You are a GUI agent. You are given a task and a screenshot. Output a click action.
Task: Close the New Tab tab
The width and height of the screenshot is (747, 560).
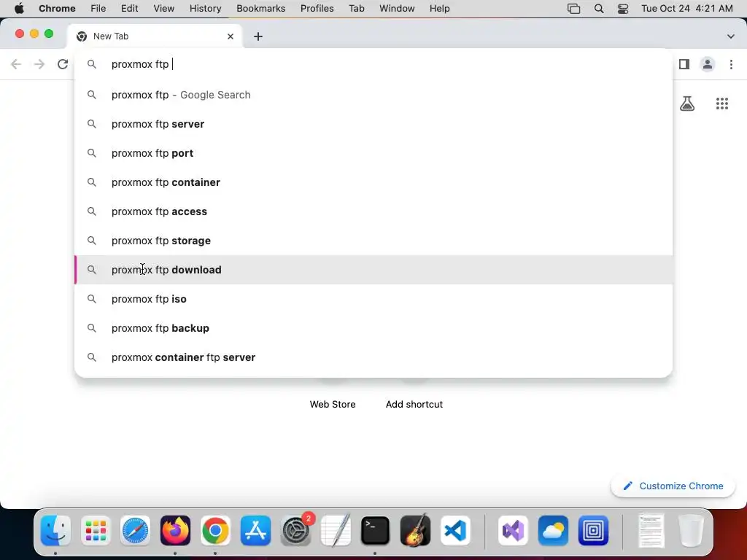(x=230, y=36)
